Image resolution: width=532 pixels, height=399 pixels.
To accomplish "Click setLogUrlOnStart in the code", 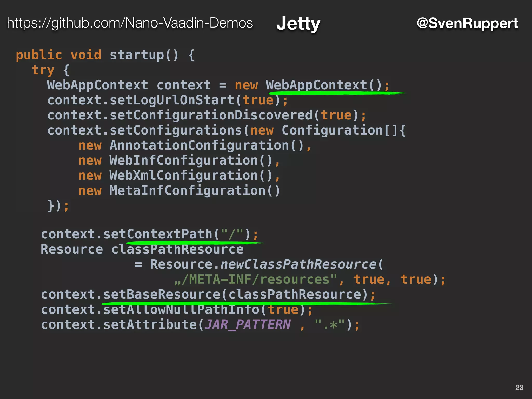I will pyautogui.click(x=172, y=100).
